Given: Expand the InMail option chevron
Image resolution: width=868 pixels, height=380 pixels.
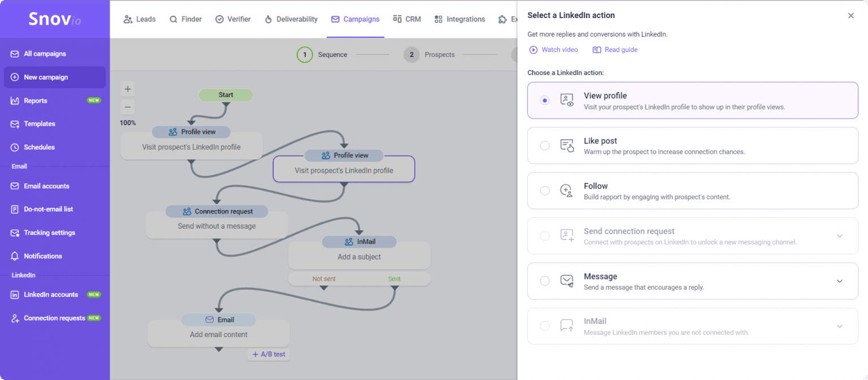Looking at the screenshot, I should point(840,326).
